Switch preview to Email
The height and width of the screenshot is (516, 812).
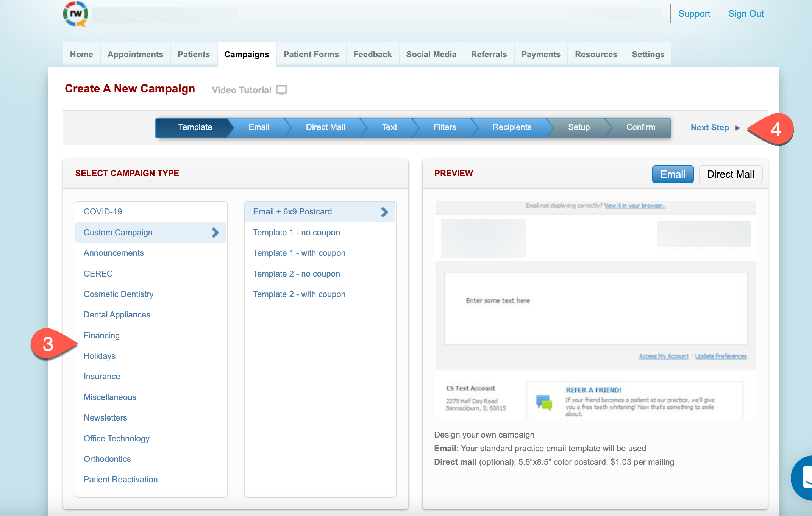(x=673, y=174)
